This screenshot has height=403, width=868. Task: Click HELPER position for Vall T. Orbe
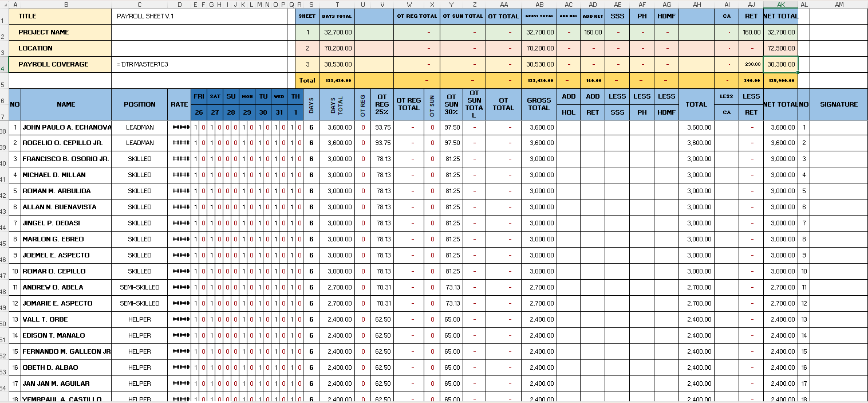click(140, 319)
